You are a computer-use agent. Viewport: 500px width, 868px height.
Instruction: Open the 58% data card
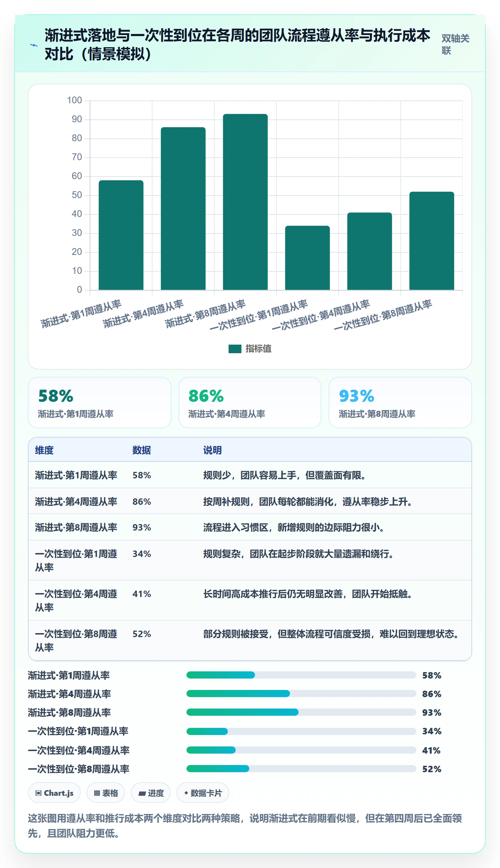pyautogui.click(x=100, y=403)
